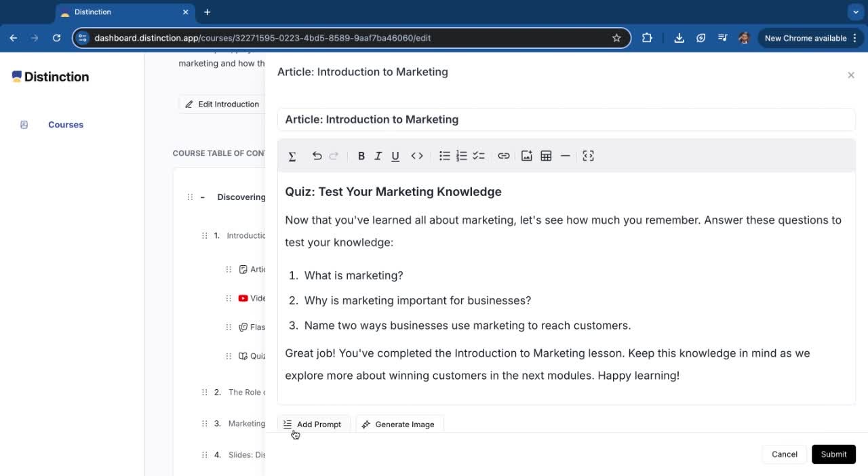Insert math formula using sigma icon
Viewport: 868px width, 476px height.
click(292, 156)
